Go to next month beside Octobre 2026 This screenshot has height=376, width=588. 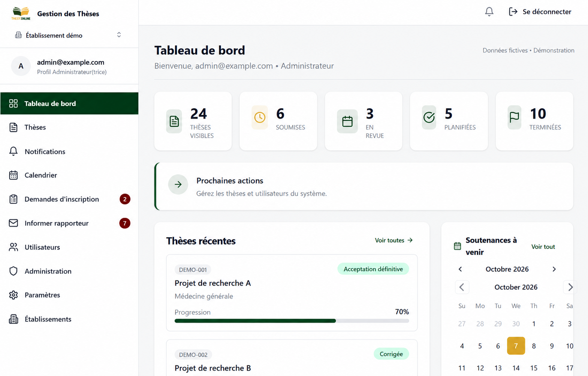[x=554, y=269]
